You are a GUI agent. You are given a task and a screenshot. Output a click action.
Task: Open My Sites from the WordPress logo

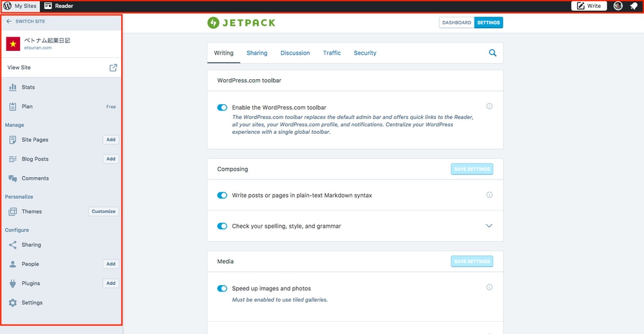[x=7, y=6]
